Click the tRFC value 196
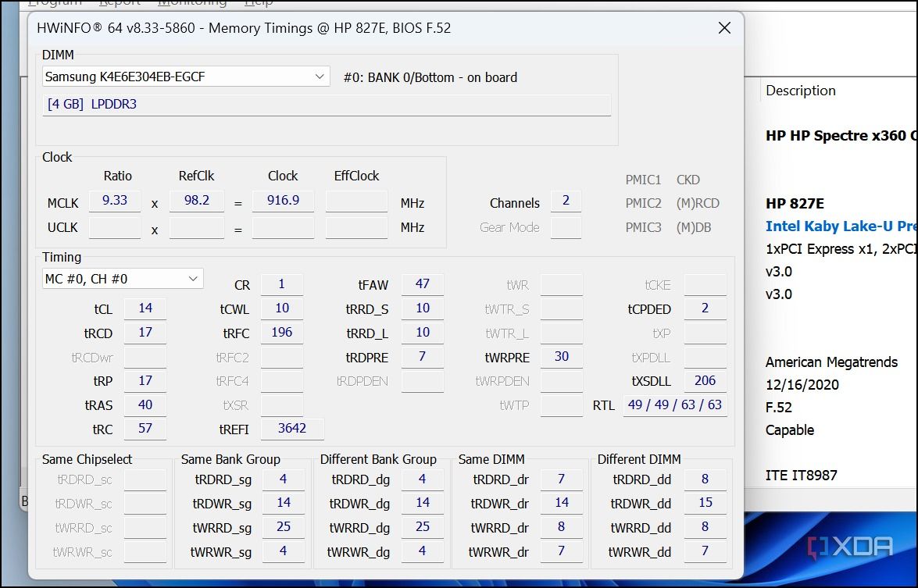The image size is (918, 588). pyautogui.click(x=281, y=333)
